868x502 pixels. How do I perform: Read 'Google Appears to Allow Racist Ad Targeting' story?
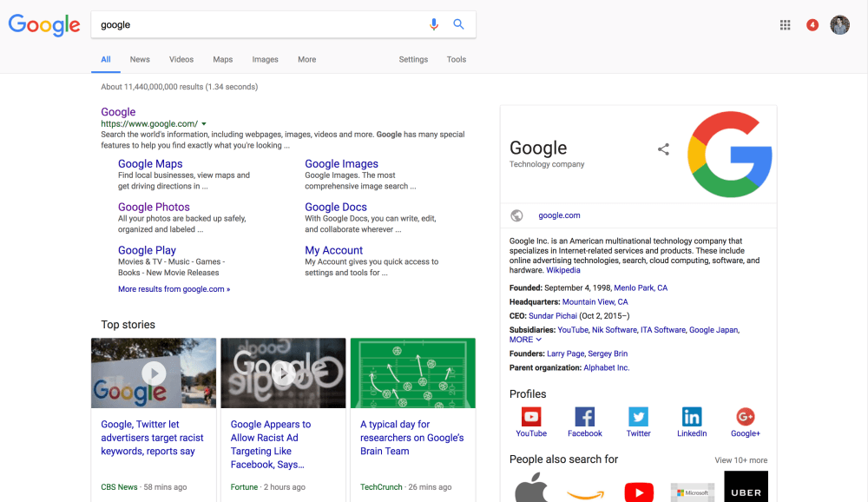click(271, 445)
